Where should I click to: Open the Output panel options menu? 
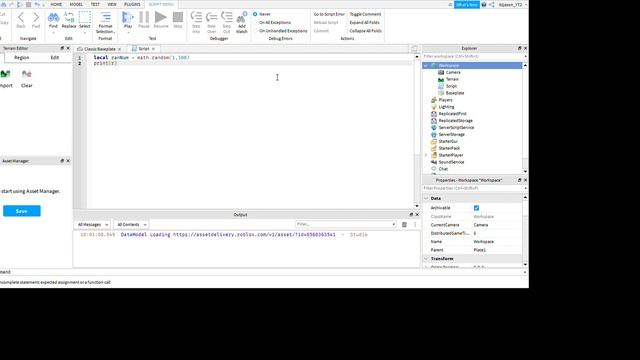415,224
